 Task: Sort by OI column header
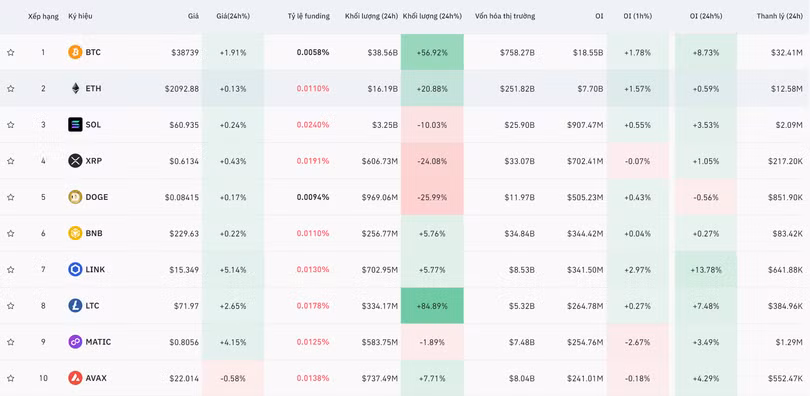pyautogui.click(x=599, y=16)
